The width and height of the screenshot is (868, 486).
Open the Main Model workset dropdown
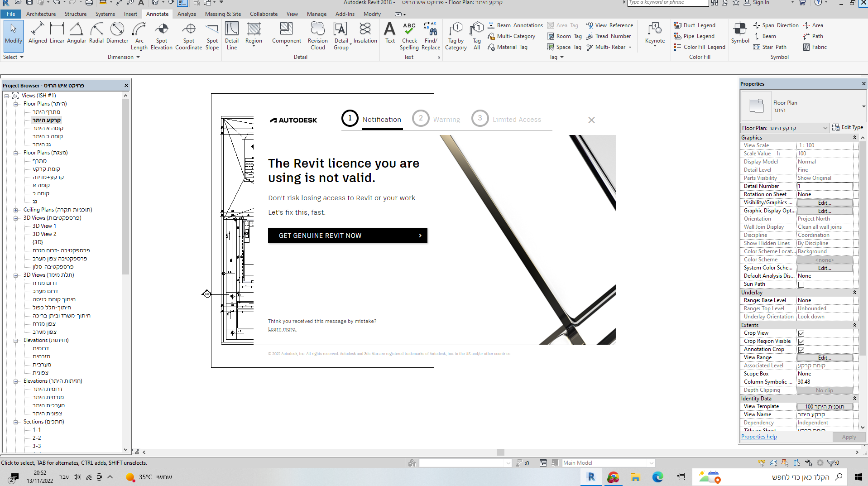pos(609,463)
